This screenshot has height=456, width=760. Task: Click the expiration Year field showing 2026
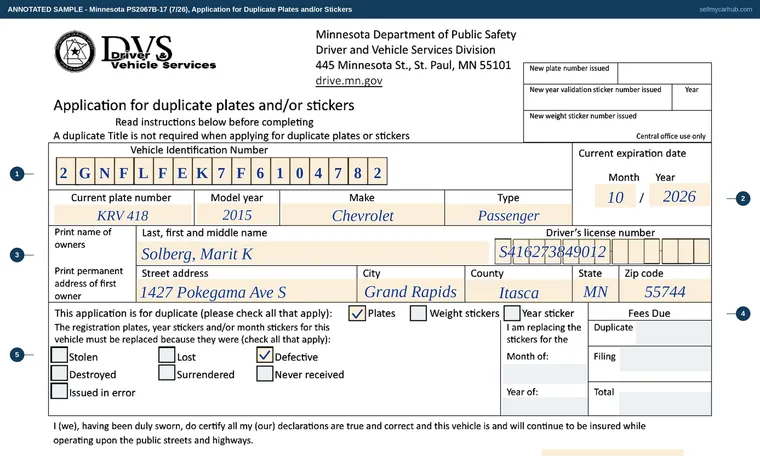[x=679, y=196]
